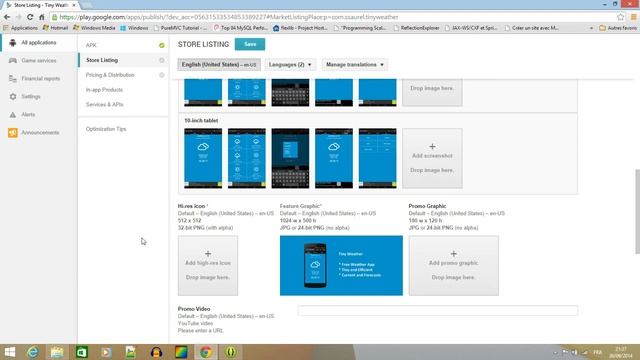This screenshot has height=360, width=640.
Task: Open the Top 84 MySQL Perfo... bookmark
Action: coord(241,28)
